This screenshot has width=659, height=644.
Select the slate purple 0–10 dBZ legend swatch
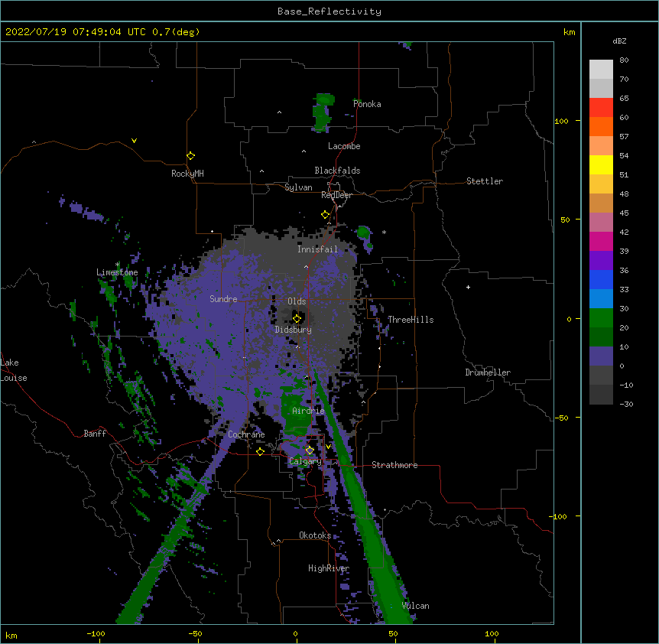click(601, 356)
